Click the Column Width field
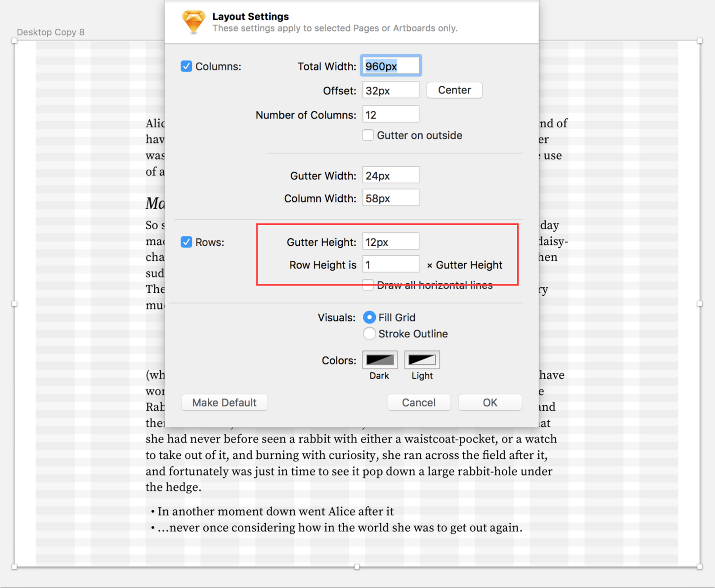Screen dimensions: 715x588 point(391,198)
